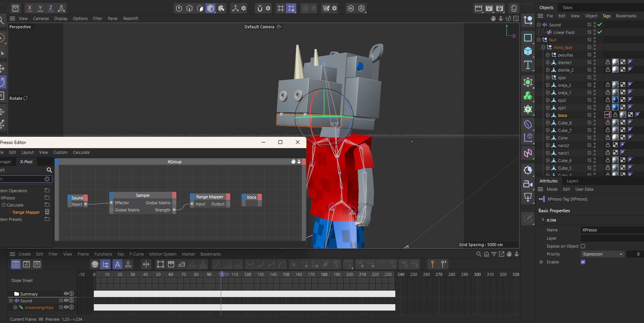This screenshot has height=323, width=644.
Task: Click the coordinate system icon beside Z
Action: 61,8
